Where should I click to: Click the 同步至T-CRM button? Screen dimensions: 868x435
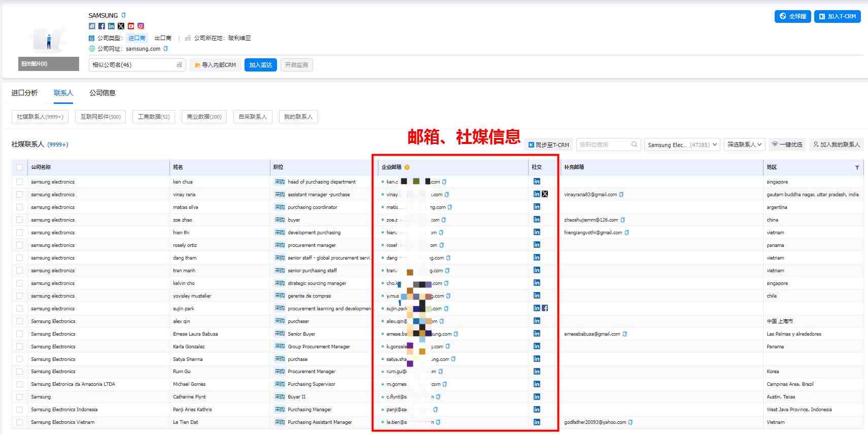point(549,144)
